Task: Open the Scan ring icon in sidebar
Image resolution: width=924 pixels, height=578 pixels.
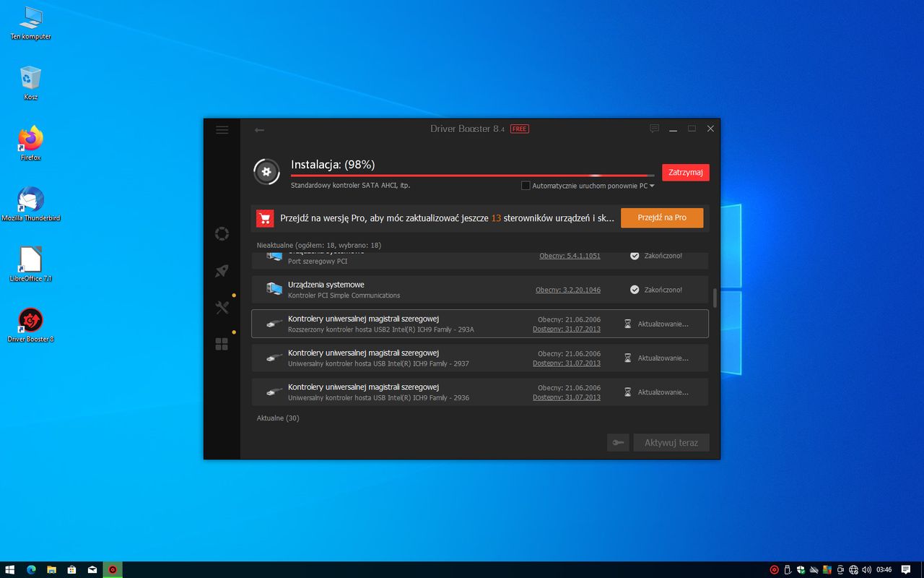Action: (222, 234)
